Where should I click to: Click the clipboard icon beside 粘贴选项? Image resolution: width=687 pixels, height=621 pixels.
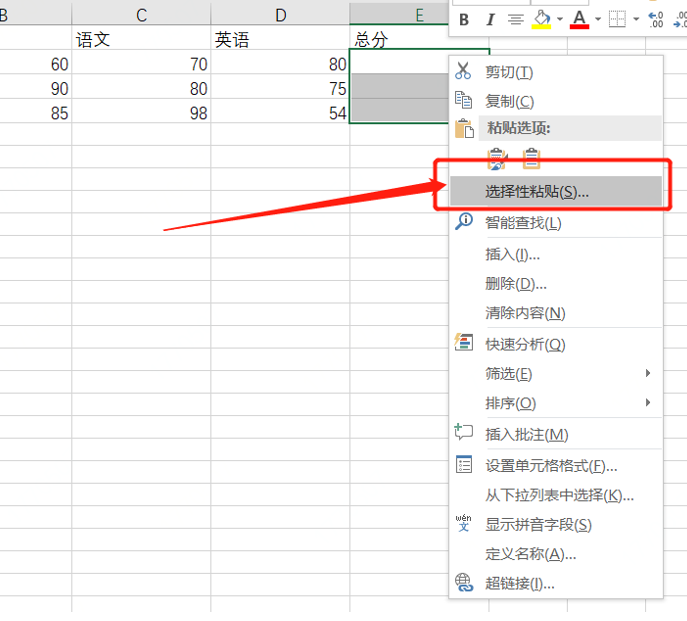click(x=464, y=128)
